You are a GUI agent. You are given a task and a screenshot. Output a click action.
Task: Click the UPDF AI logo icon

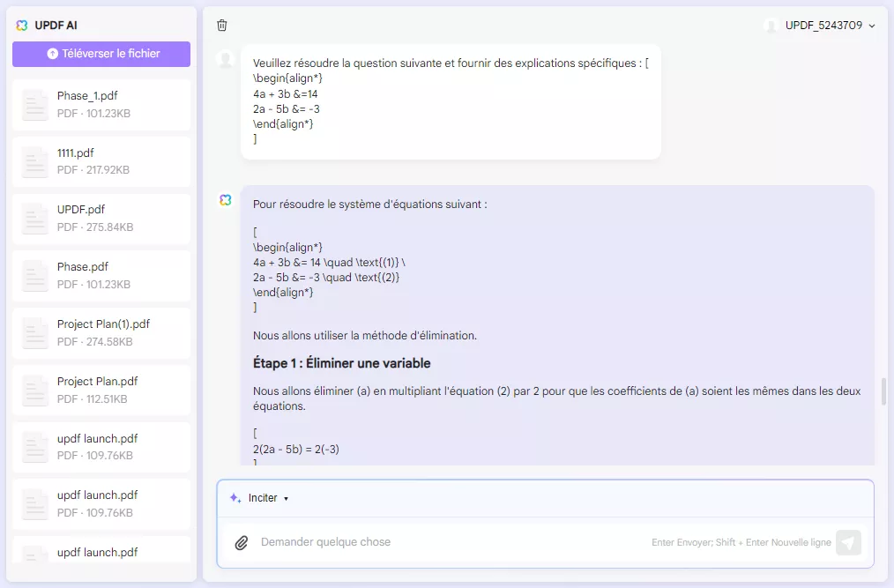point(21,26)
